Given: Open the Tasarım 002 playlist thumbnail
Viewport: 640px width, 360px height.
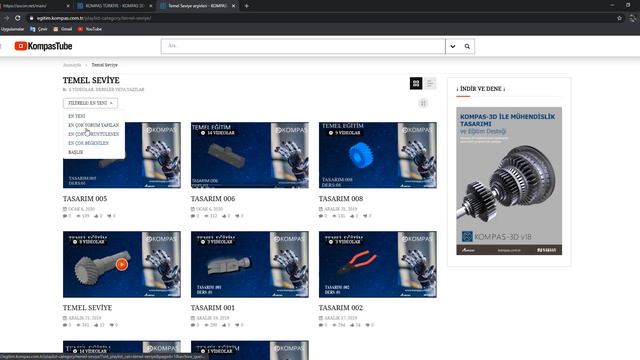Looking at the screenshot, I should pos(378,264).
